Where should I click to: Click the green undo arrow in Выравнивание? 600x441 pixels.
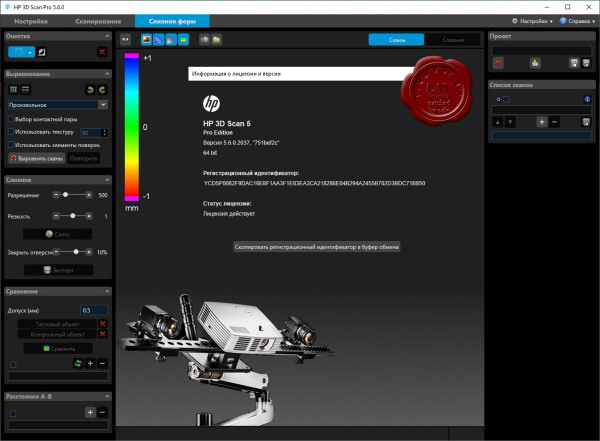[90, 90]
